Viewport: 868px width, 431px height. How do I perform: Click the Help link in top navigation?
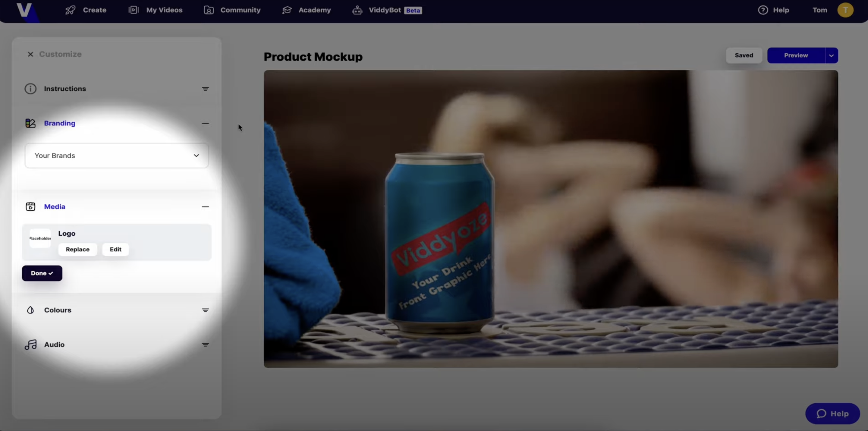click(x=781, y=10)
